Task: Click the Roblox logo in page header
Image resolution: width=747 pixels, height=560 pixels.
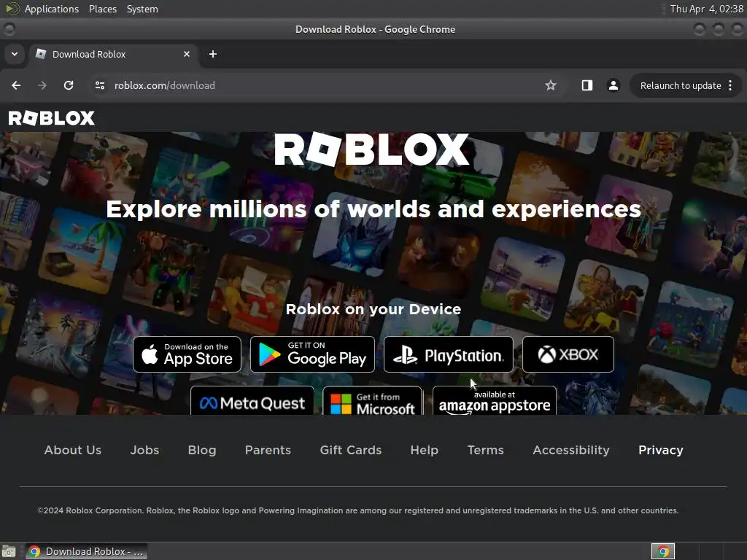Action: (x=52, y=118)
